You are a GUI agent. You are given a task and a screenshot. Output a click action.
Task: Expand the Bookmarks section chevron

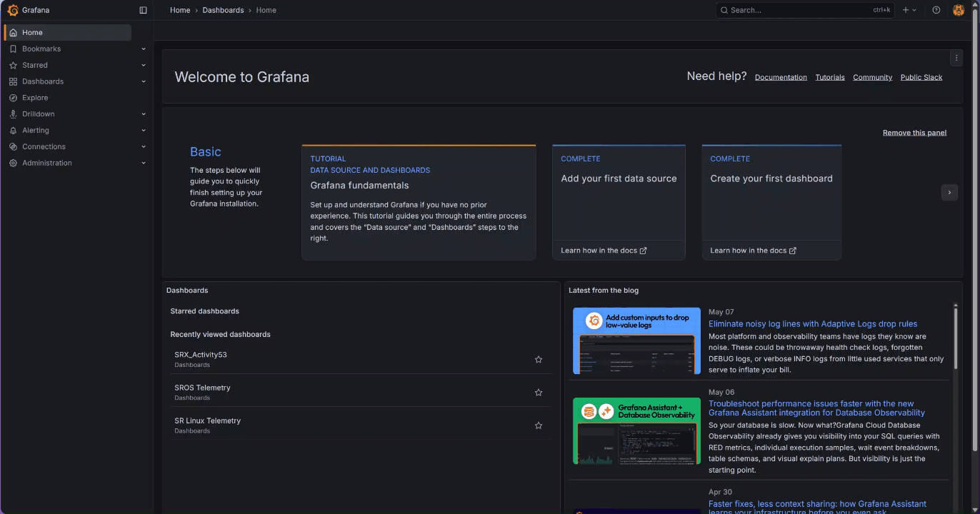click(x=144, y=49)
